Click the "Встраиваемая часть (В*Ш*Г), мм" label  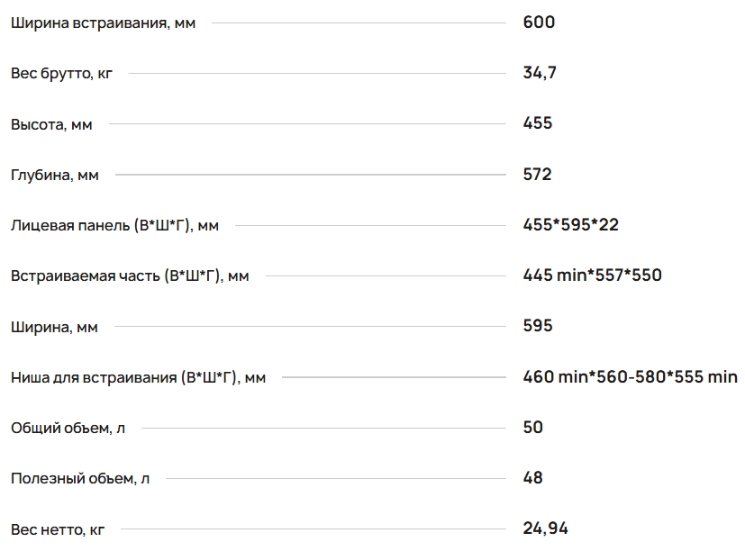(x=130, y=276)
